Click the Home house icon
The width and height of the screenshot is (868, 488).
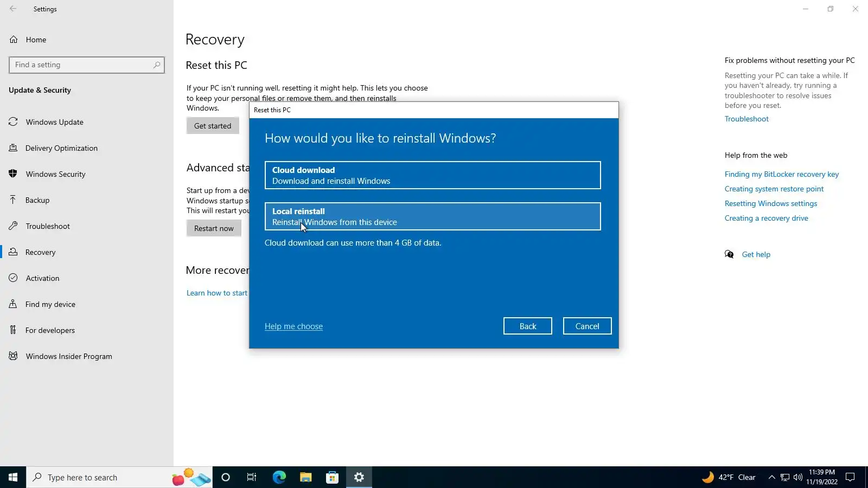[14, 40]
